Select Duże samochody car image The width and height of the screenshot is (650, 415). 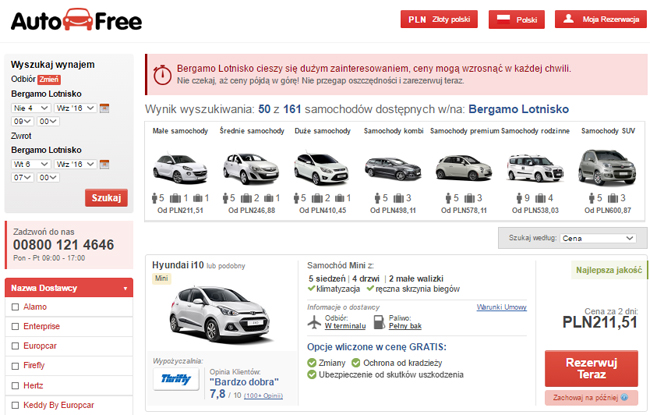[322, 168]
